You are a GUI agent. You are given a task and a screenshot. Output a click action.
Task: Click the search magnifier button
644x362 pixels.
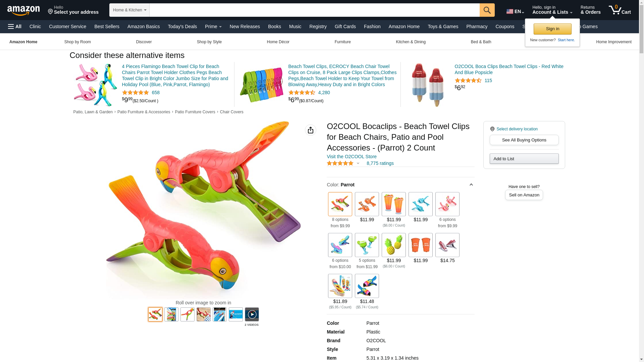[487, 10]
